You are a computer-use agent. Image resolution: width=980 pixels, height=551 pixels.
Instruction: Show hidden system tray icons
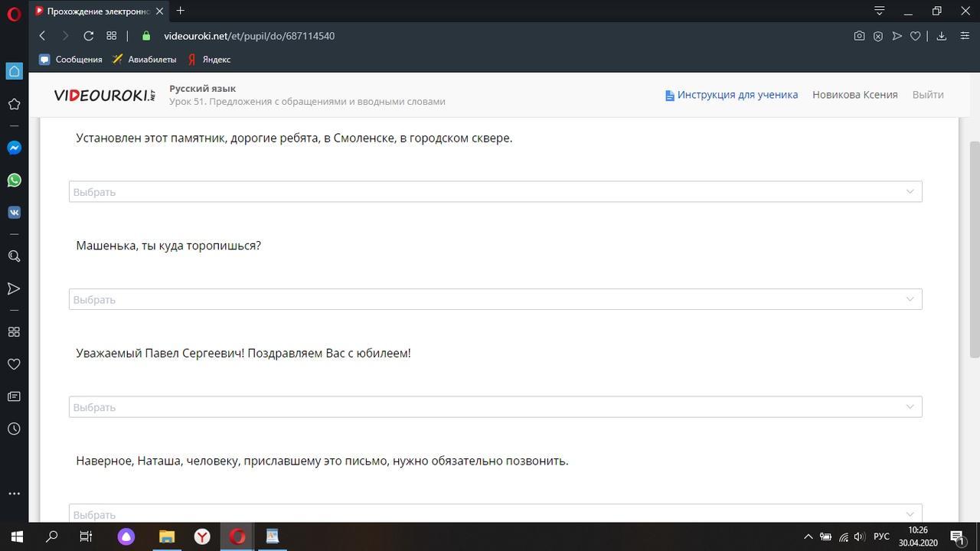click(807, 536)
